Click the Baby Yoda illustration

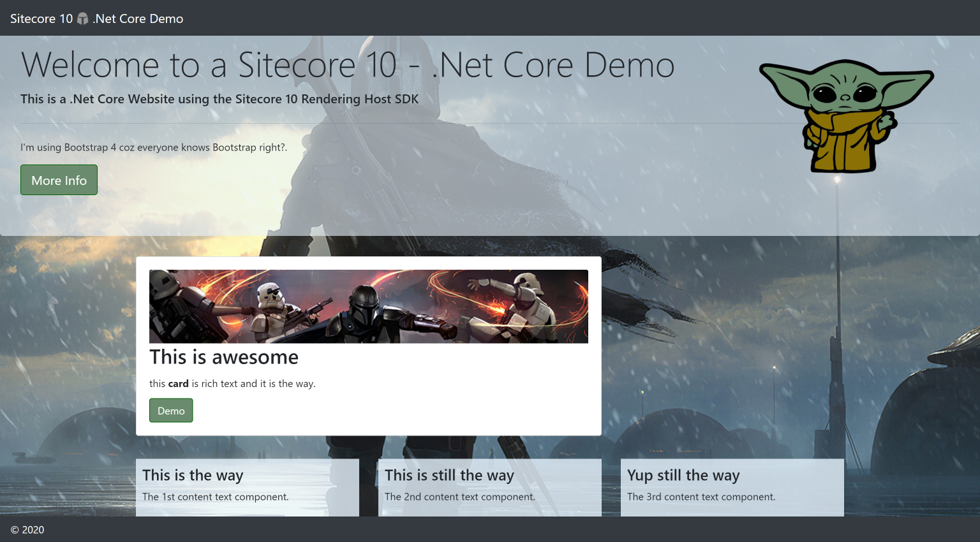[x=846, y=116]
